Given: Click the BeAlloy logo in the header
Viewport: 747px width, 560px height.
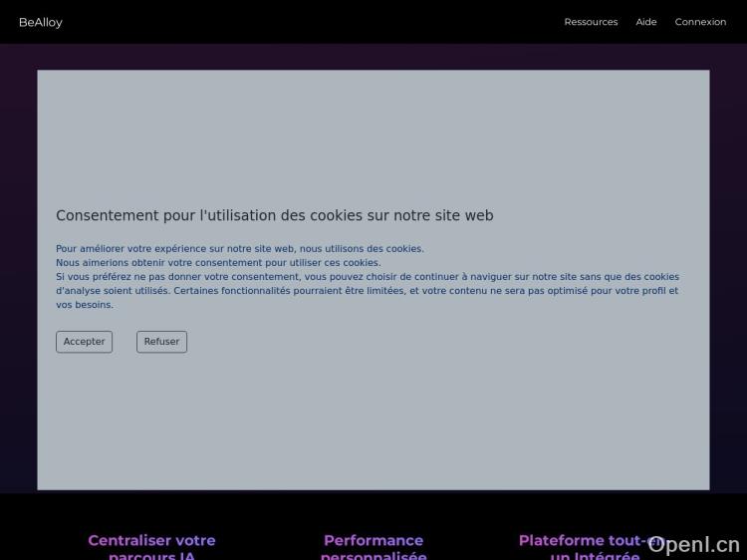Looking at the screenshot, I should 41,22.
